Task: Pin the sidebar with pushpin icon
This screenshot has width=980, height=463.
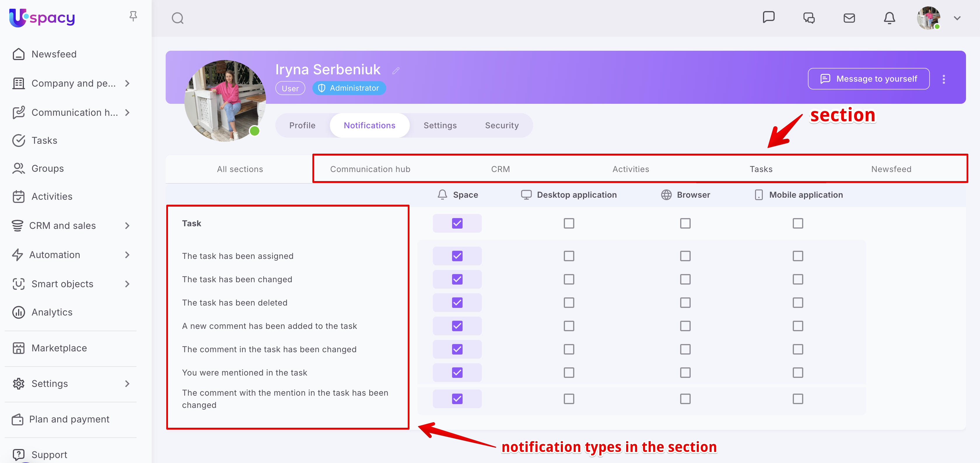Action: click(133, 16)
